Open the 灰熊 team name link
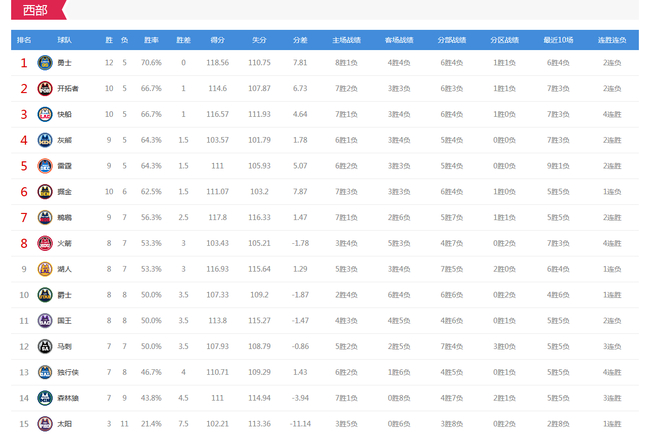The height and width of the screenshot is (436, 650). (64, 140)
